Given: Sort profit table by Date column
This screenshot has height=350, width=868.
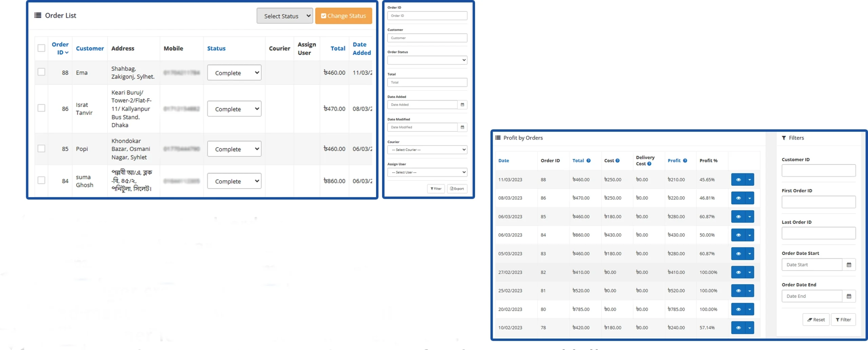Looking at the screenshot, I should [504, 161].
